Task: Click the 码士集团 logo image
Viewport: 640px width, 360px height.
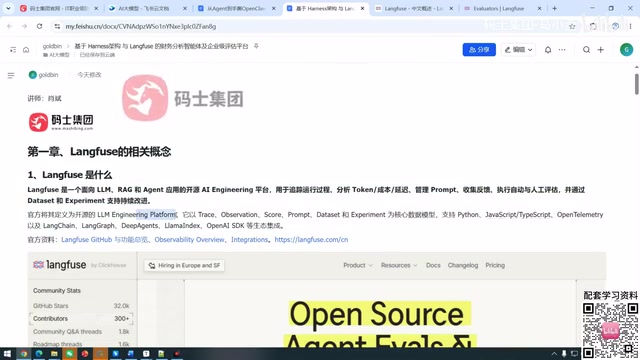Action: (x=61, y=122)
